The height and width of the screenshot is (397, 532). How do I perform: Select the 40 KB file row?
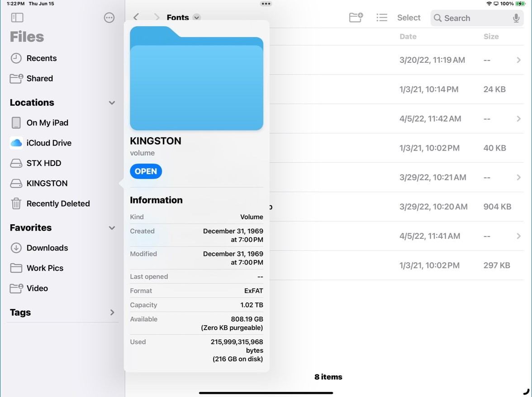click(397, 148)
